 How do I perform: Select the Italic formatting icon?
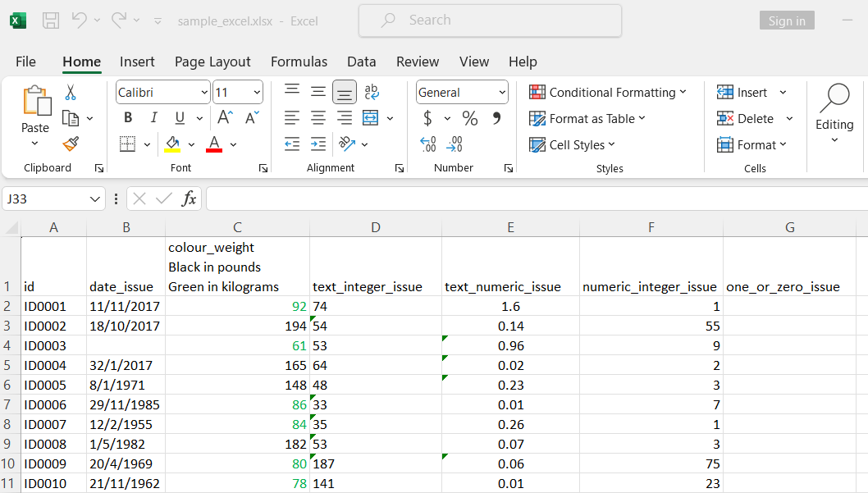153,117
